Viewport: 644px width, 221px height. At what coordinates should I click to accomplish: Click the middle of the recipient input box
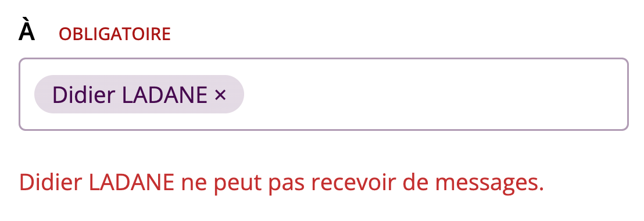click(x=324, y=94)
